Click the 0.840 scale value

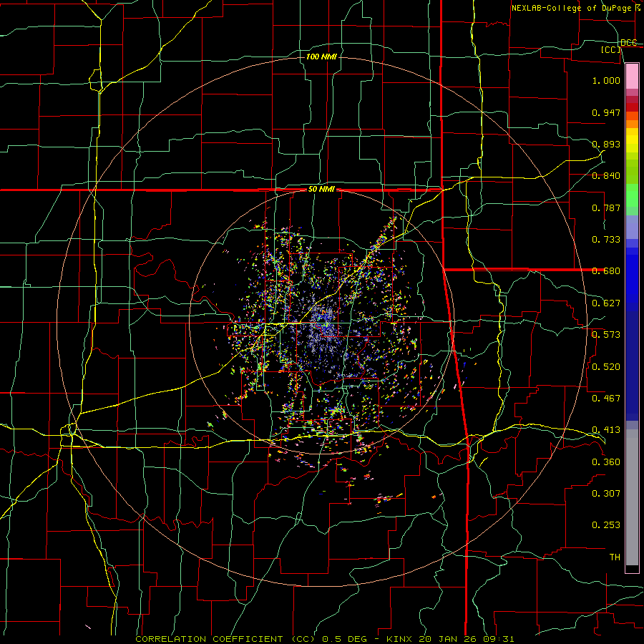[x=606, y=176]
